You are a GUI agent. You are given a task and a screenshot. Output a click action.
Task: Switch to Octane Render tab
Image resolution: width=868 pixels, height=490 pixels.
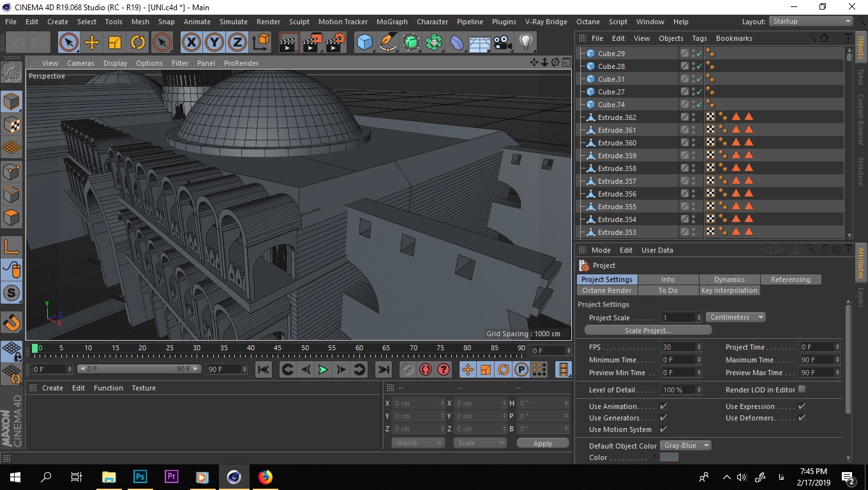tap(607, 290)
